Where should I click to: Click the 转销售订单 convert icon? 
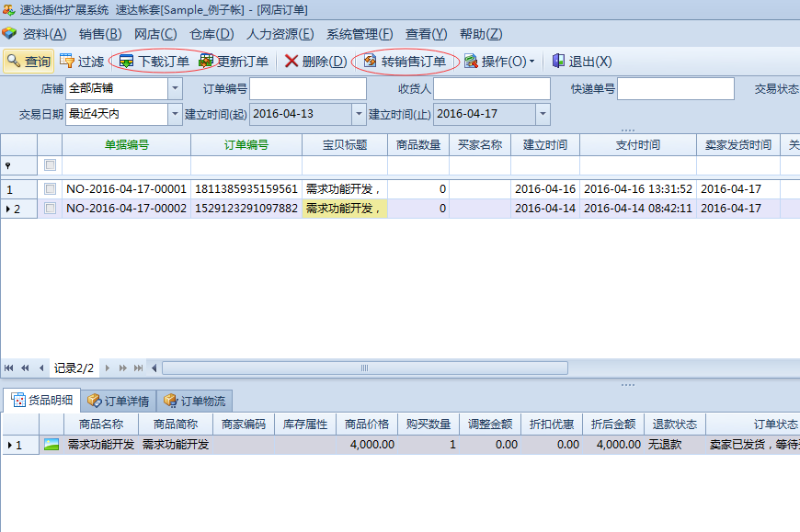pyautogui.click(x=370, y=62)
